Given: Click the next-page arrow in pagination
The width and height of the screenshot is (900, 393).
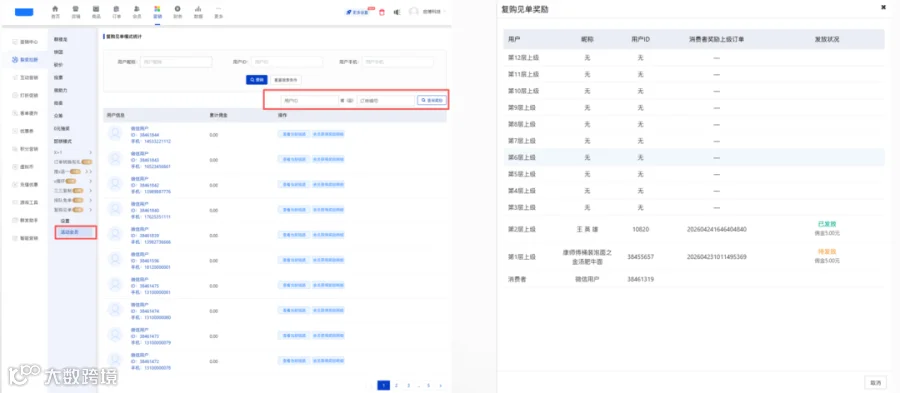Looking at the screenshot, I should click(441, 386).
